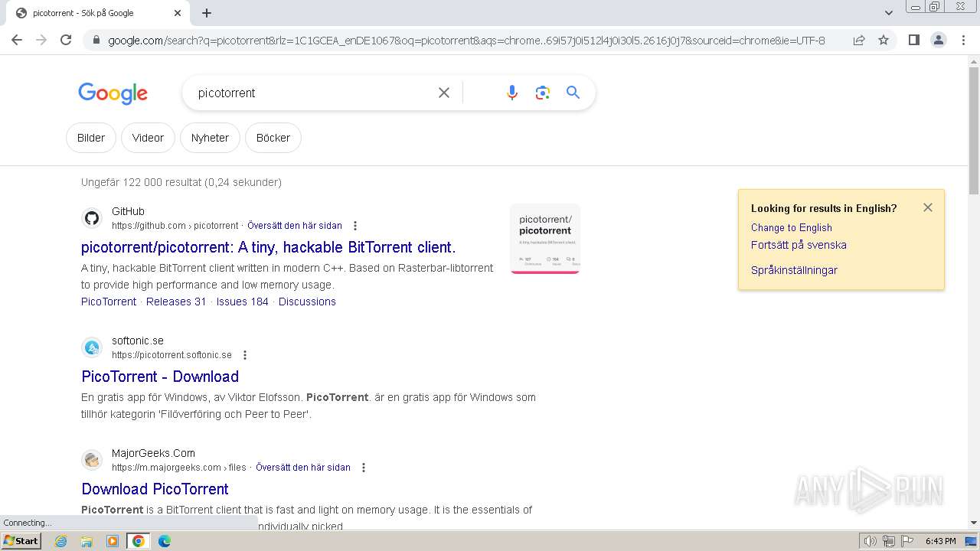Click the GitHub site name above the result
This screenshot has width=980, height=551.
[x=128, y=211]
